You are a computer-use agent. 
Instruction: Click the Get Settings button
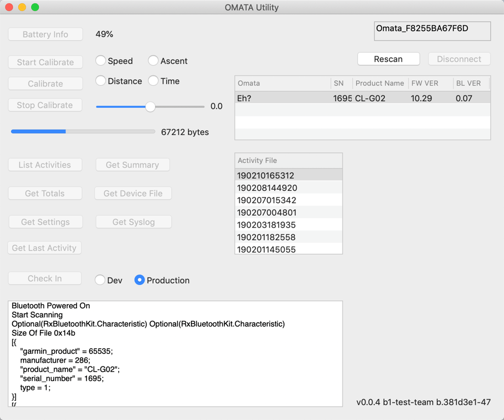point(45,222)
